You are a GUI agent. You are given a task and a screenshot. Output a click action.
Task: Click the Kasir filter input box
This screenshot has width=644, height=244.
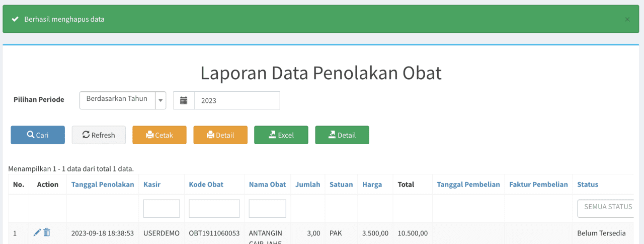pyautogui.click(x=162, y=209)
